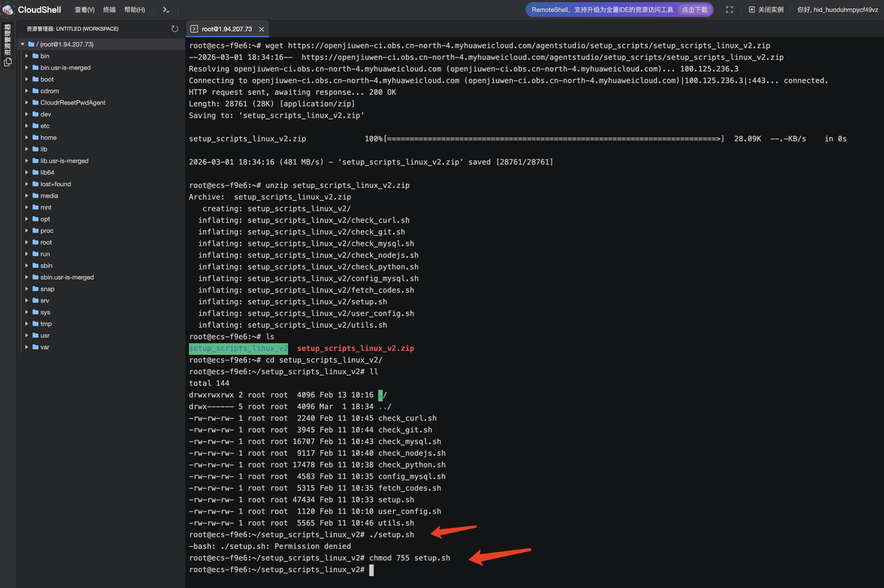Open the 帮助(H) menu
The image size is (884, 588).
point(134,10)
